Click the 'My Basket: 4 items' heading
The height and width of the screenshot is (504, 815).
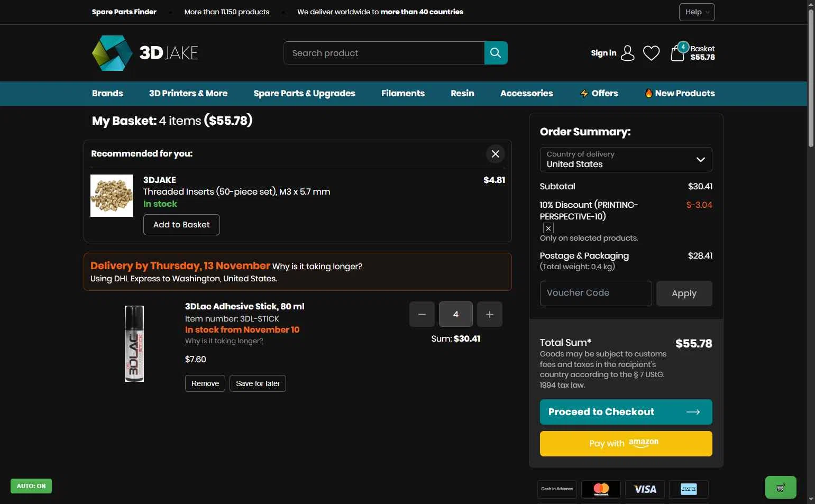click(172, 121)
